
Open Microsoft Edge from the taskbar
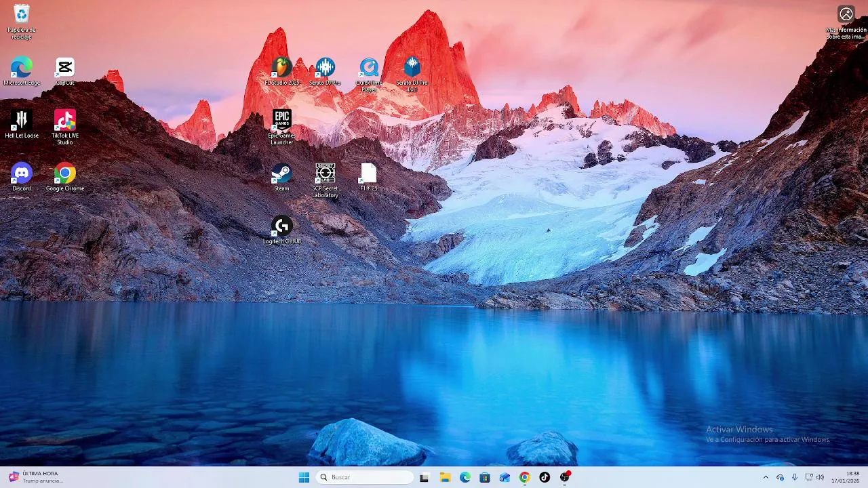tap(465, 477)
